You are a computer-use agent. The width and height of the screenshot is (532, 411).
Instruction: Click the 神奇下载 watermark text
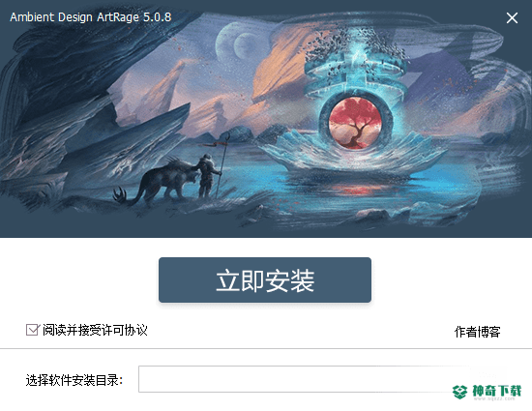pos(497,391)
